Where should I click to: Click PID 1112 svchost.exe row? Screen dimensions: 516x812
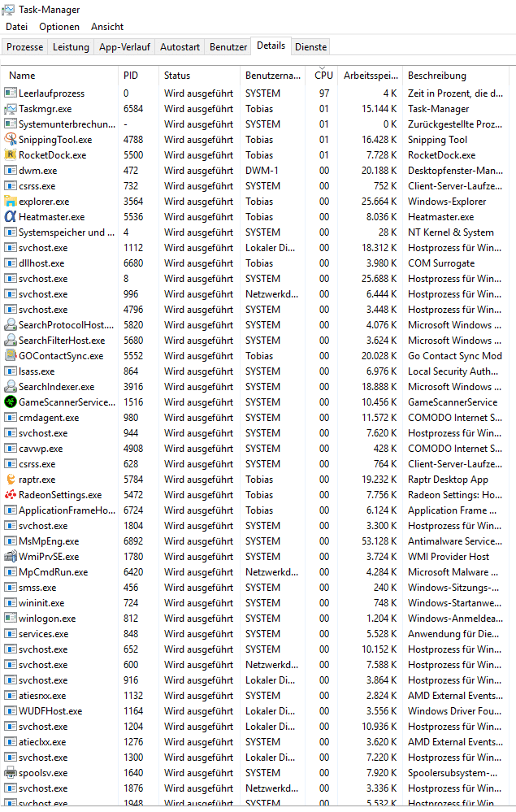[x=256, y=248]
